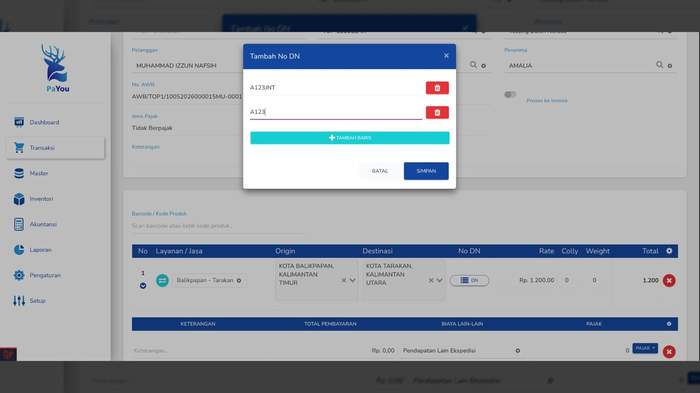Screen dimensions: 700x393
Task: Open the Transaksi sidebar menu
Action: (x=55, y=148)
